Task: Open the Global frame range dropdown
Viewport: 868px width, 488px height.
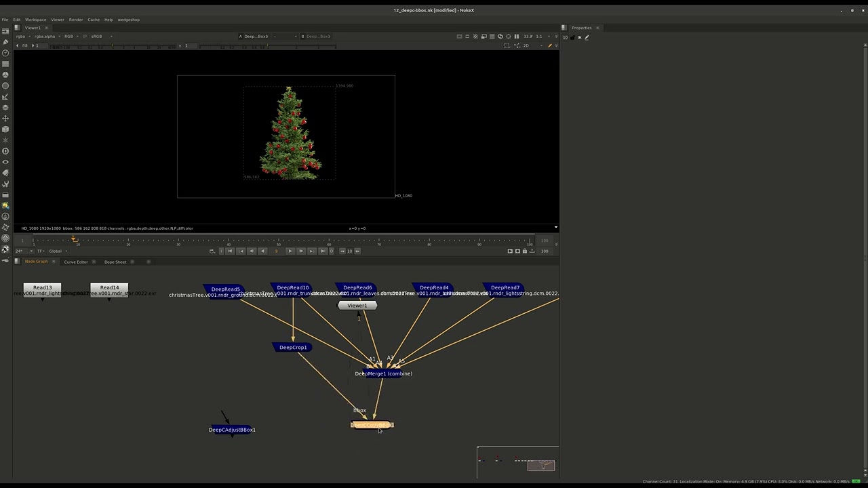Action: point(58,251)
